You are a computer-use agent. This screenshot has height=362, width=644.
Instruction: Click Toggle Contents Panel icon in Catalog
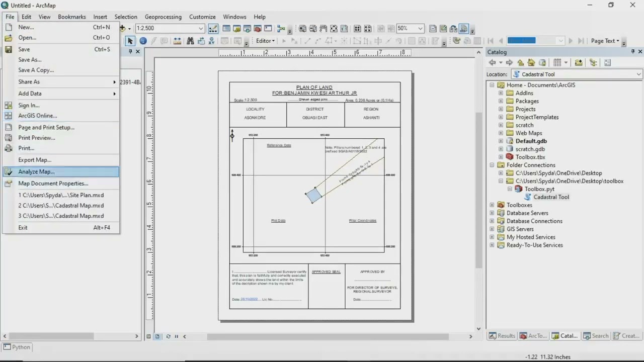point(593,62)
